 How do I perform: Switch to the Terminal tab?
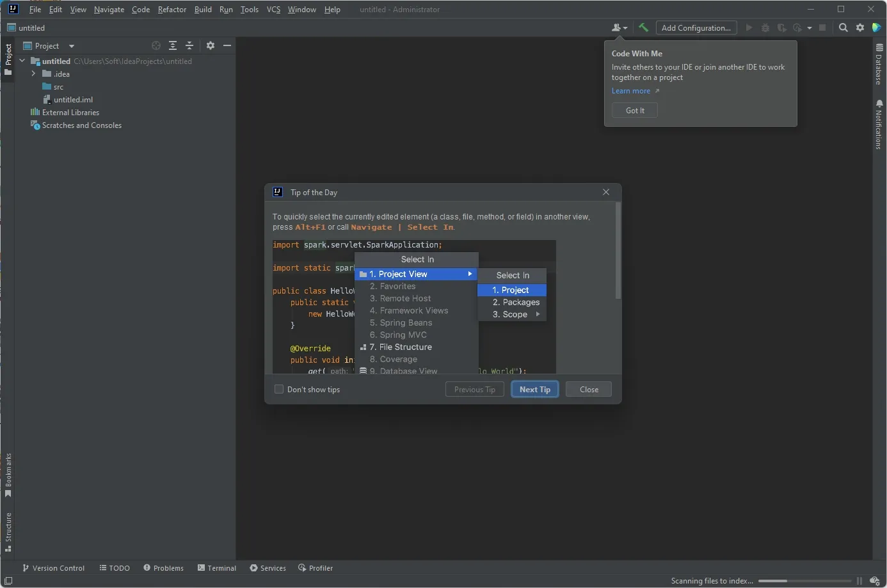click(217, 568)
